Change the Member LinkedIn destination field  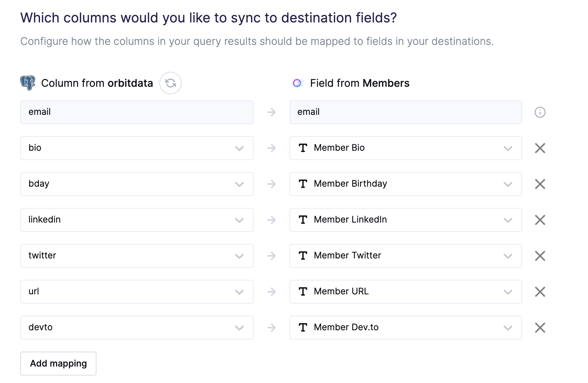point(405,220)
